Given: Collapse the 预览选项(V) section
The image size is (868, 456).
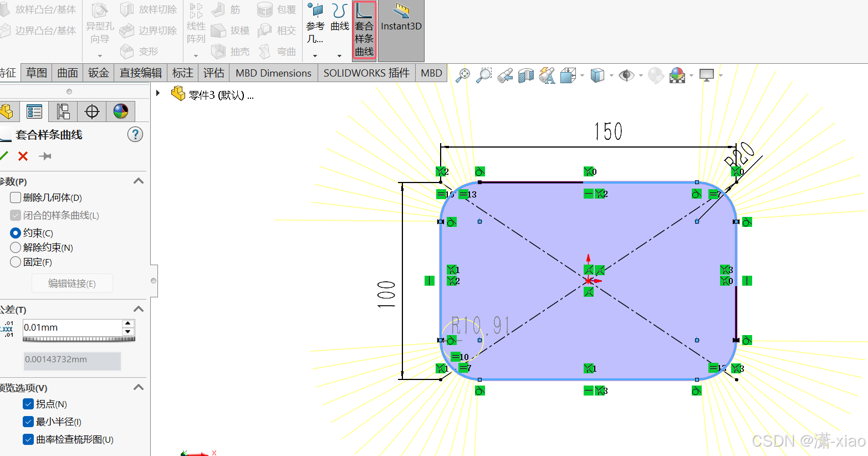Looking at the screenshot, I should point(139,387).
